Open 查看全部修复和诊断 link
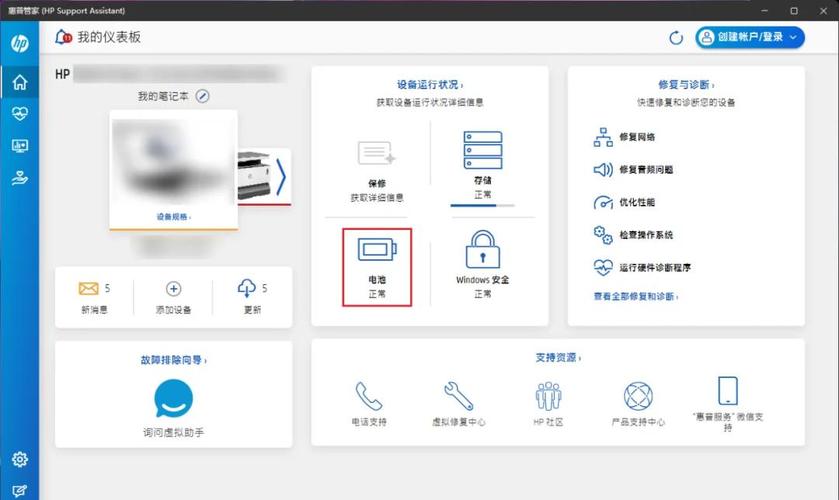 click(x=636, y=297)
